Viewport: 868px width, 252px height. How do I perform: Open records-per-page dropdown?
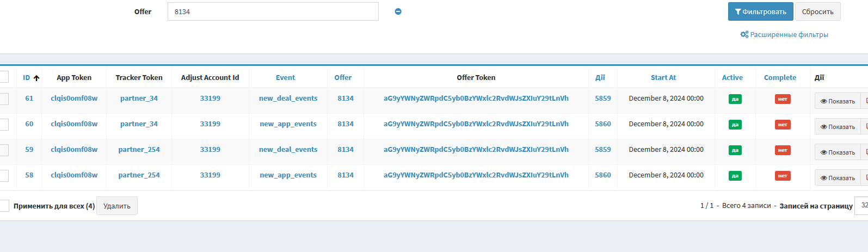click(x=861, y=205)
